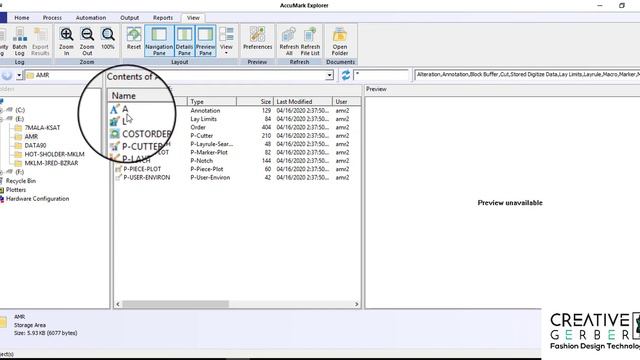Sort by the User column header
Viewport: 640px width, 360px height.
(347, 101)
